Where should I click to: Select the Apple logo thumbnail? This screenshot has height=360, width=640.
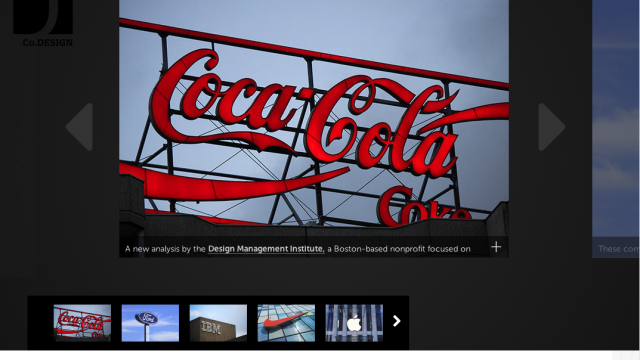point(354,323)
